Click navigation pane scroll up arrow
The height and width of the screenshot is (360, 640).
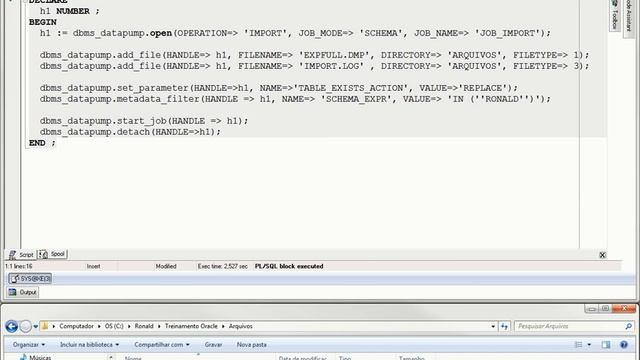(111, 357)
